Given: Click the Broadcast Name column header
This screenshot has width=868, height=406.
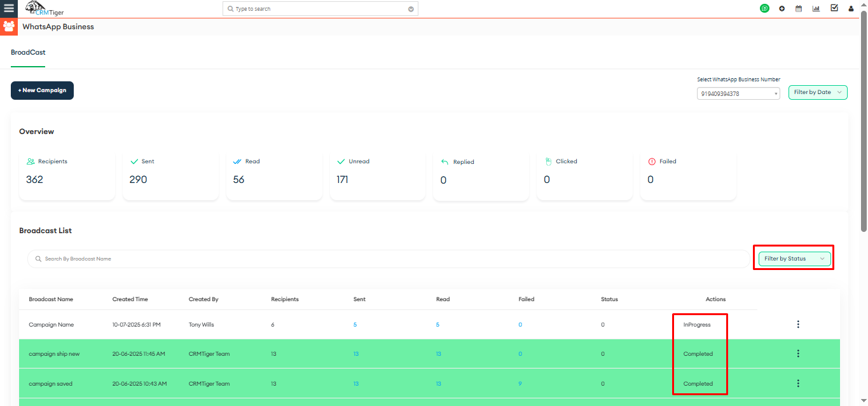Looking at the screenshot, I should click(x=51, y=299).
